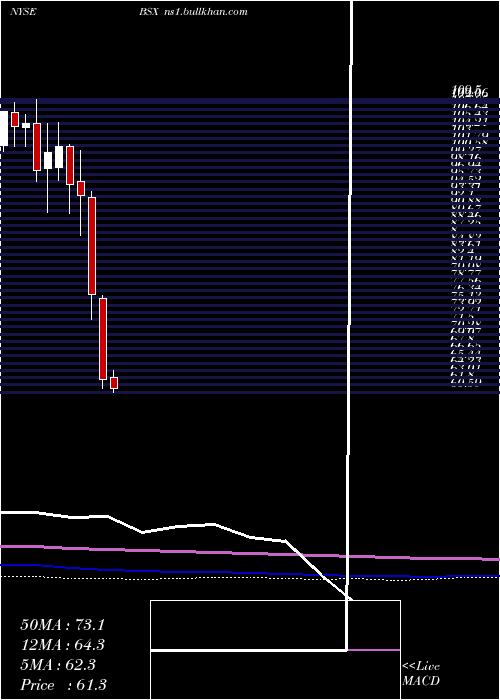Click the 12MA : 64.3 value
The image size is (500, 700).
(62, 645)
